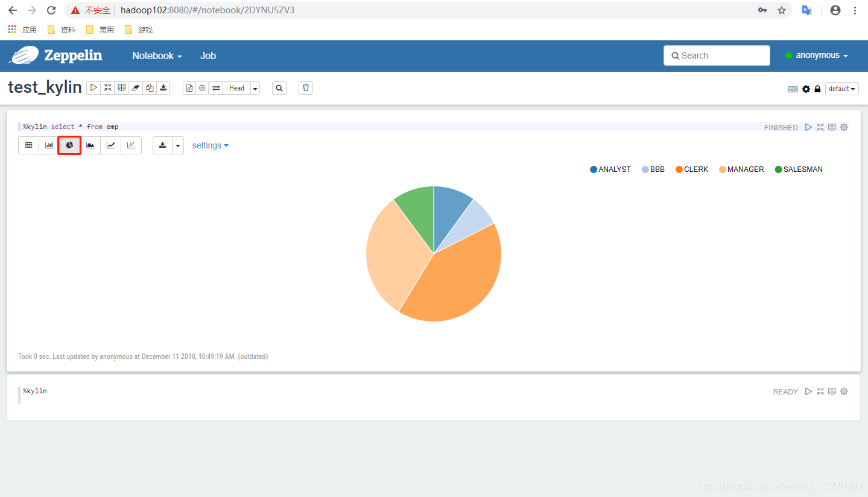Run the READY %kylin paragraph
This screenshot has height=497, width=868.
pyautogui.click(x=808, y=391)
